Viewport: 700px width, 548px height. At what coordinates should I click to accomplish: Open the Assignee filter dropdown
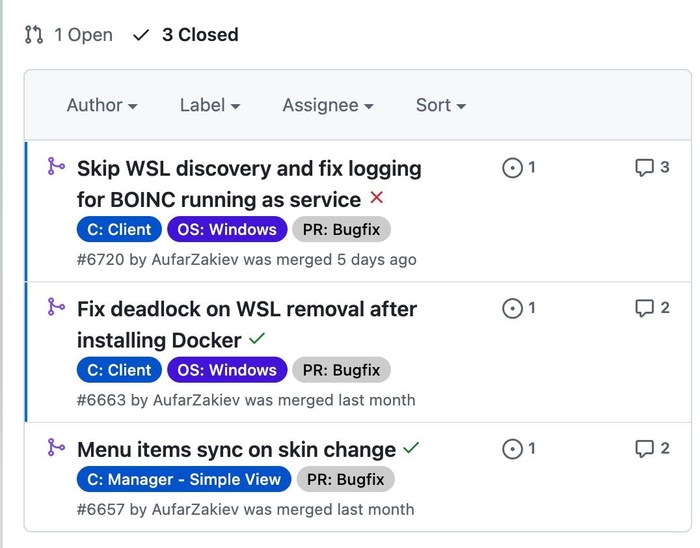[x=328, y=105]
